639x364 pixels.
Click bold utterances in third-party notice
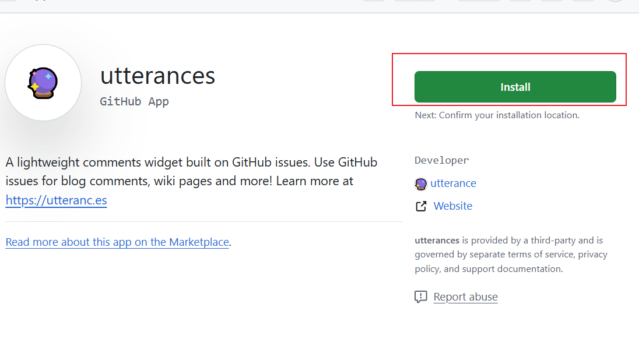point(437,240)
